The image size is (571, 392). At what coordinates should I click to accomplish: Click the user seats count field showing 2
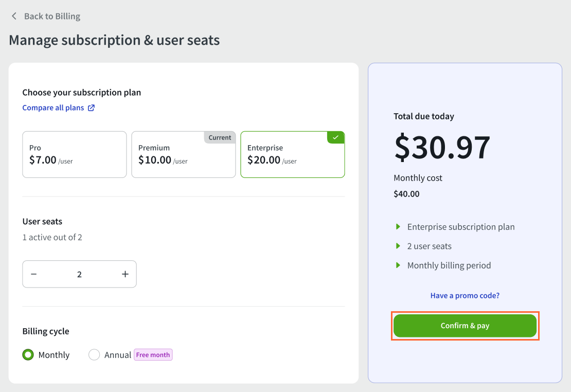coord(79,274)
